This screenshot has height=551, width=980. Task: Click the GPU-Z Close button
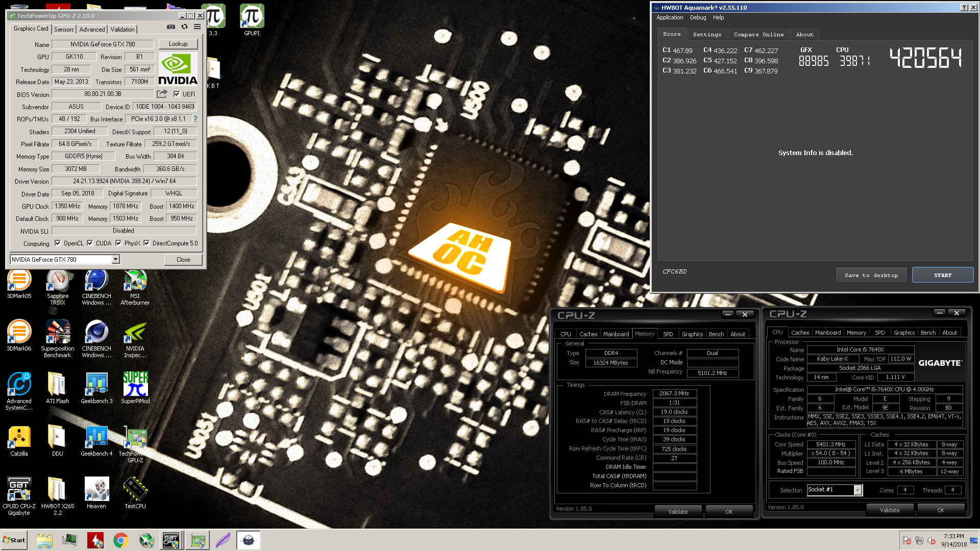point(183,260)
